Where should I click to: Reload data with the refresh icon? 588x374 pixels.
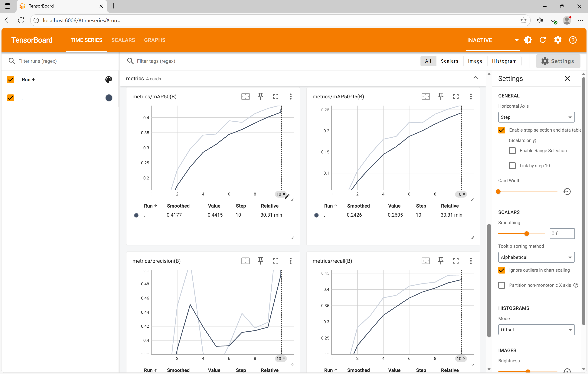(x=543, y=40)
